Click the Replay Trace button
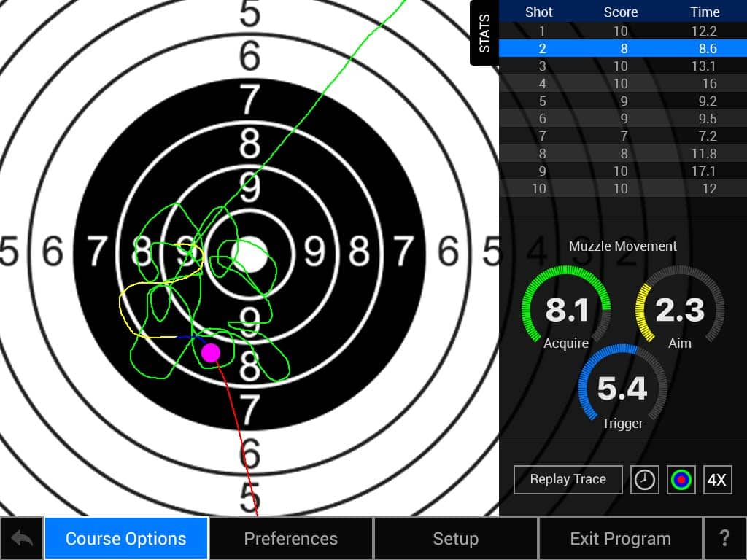This screenshot has height=560, width=747. coord(568,480)
